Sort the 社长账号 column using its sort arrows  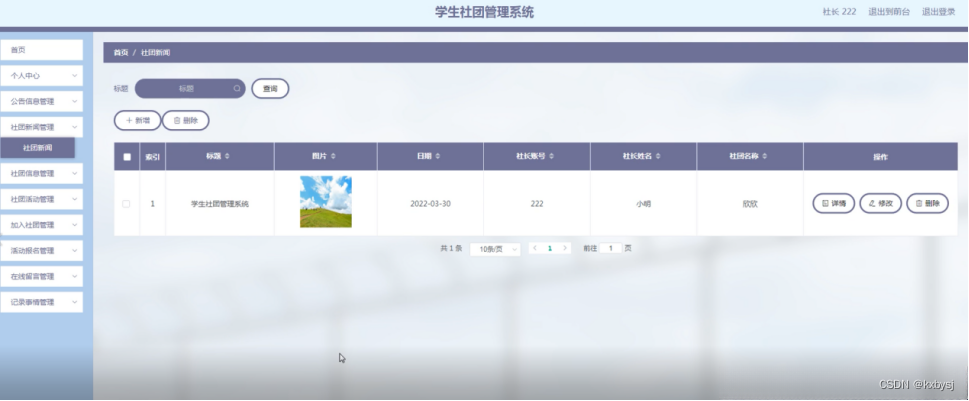pos(551,156)
